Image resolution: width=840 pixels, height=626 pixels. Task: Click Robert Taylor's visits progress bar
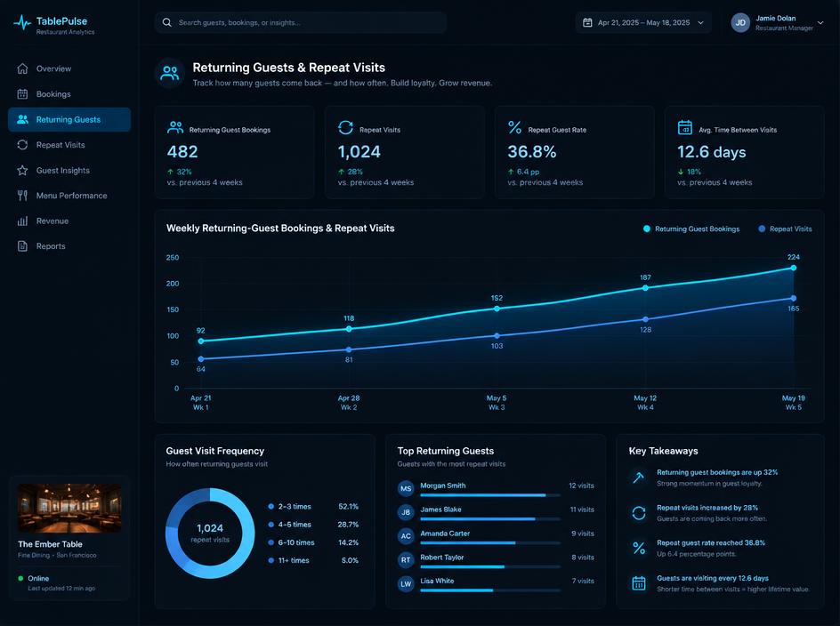[x=490, y=566]
